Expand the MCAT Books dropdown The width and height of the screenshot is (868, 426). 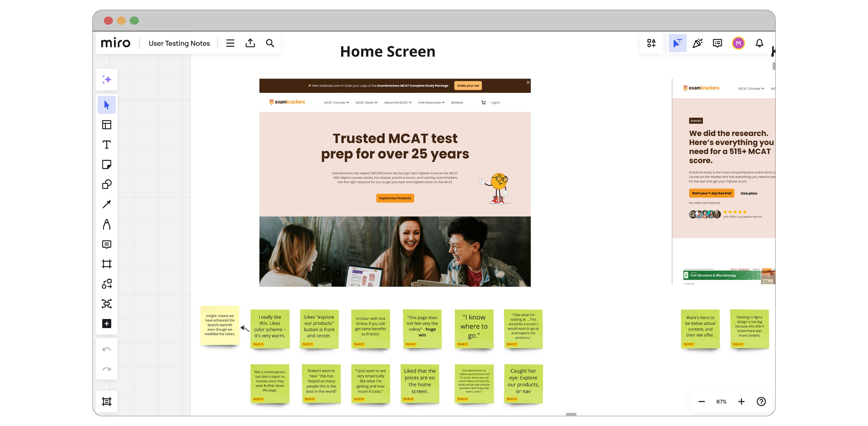366,103
